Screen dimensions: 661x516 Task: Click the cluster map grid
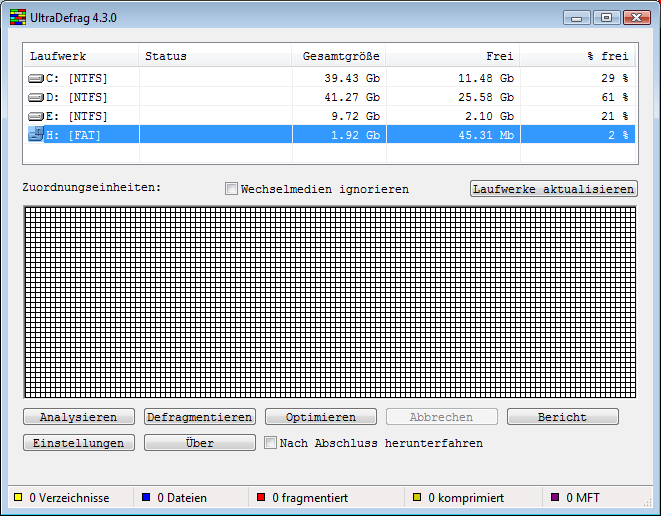coord(330,302)
